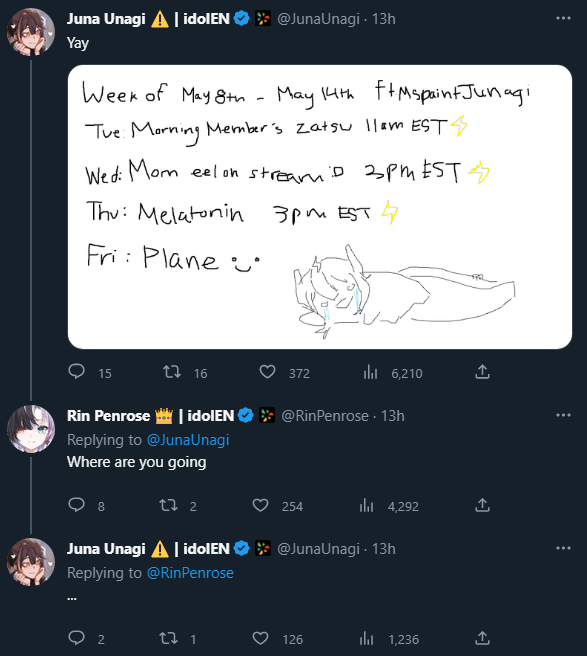Share Rin Penrose's reply tweet
The image size is (587, 656).
click(482, 505)
